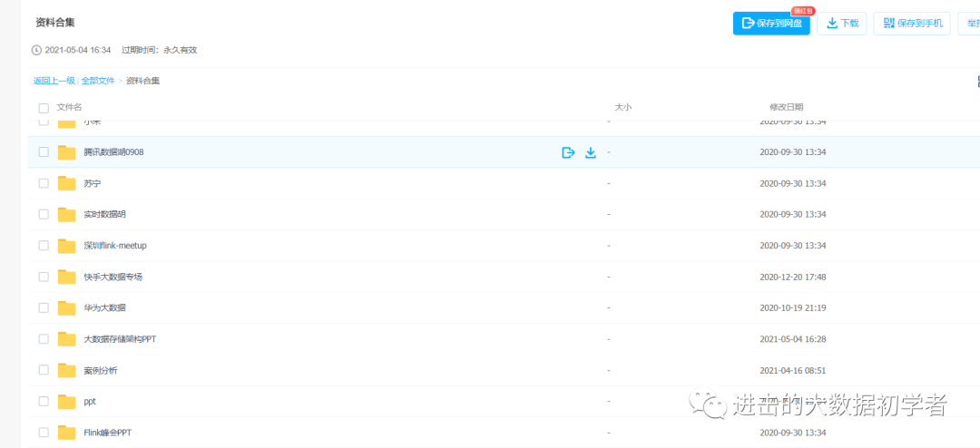Click the blue 保存到网盘 button
The image size is (980, 448).
tap(772, 23)
